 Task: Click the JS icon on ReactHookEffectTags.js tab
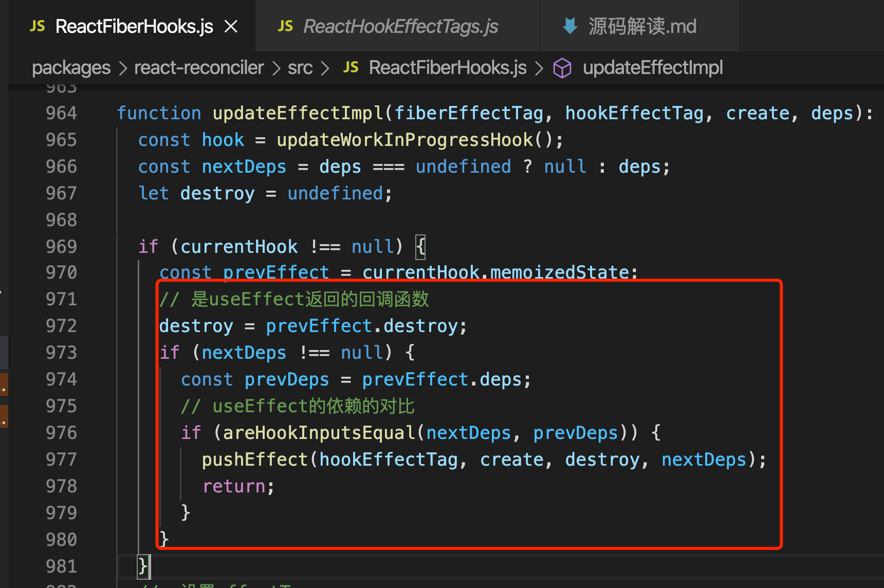point(285,26)
